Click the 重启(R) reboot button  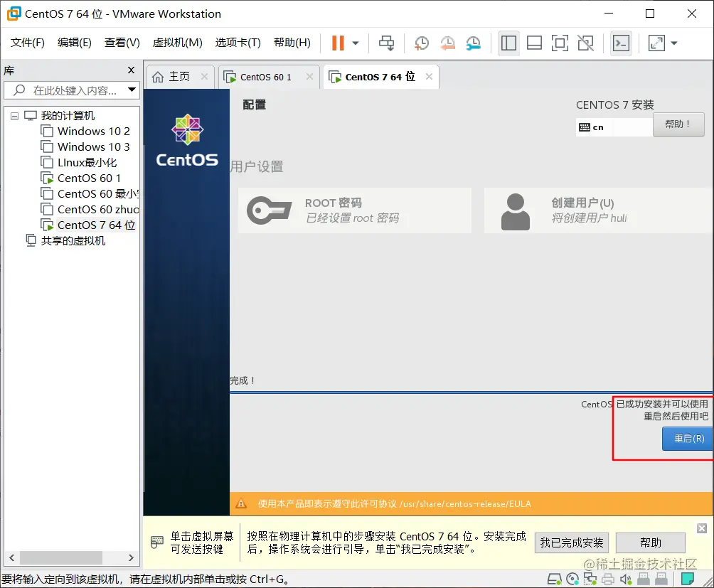688,439
